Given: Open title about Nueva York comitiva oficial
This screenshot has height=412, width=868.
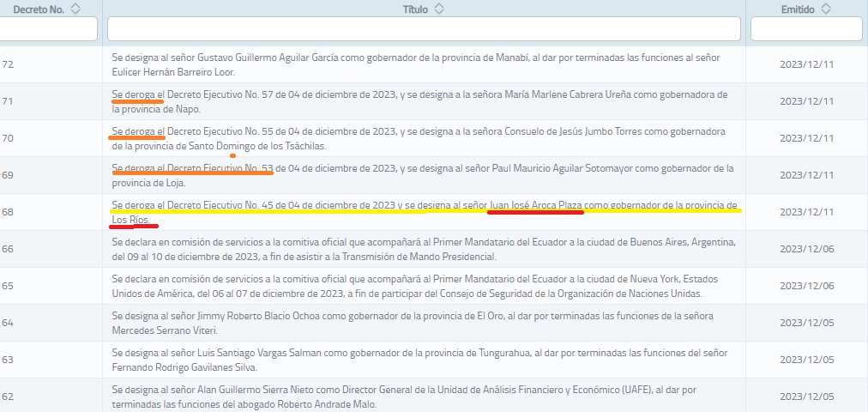Looking at the screenshot, I should [x=414, y=286].
